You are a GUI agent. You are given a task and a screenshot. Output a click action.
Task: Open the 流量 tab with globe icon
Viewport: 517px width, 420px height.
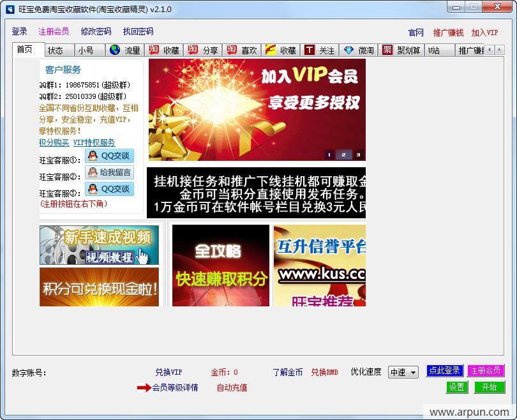116,50
